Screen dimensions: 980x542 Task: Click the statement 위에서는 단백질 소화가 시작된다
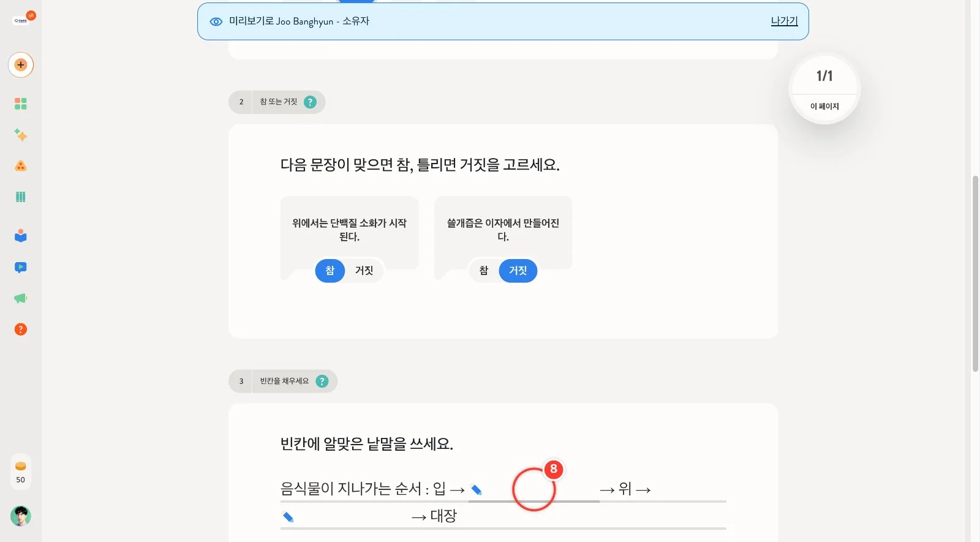349,230
